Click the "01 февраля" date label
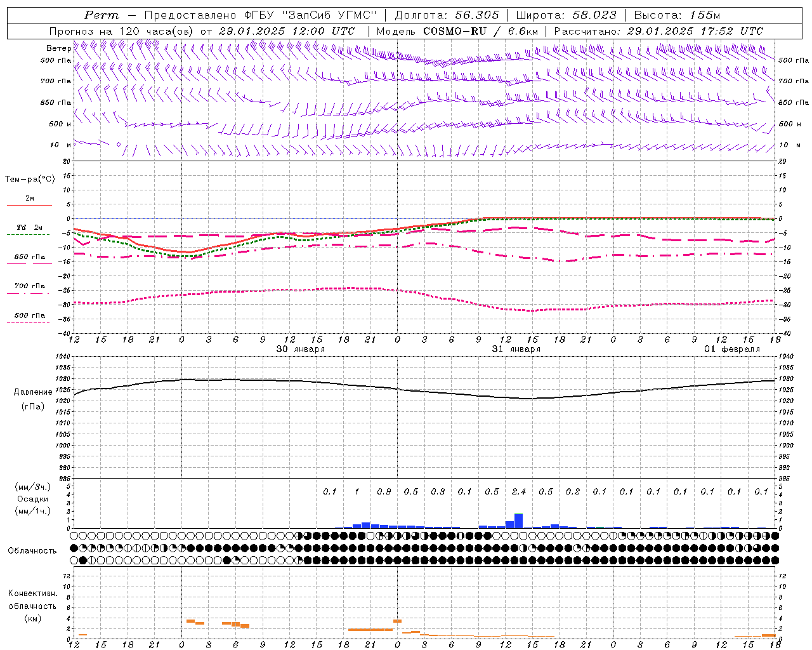The width and height of the screenshot is (812, 650). click(x=732, y=349)
